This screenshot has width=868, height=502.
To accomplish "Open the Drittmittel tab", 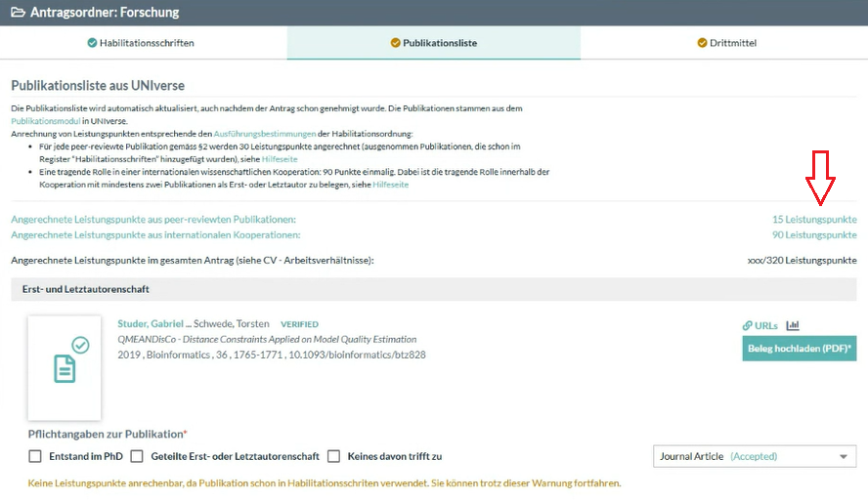I will (x=725, y=43).
